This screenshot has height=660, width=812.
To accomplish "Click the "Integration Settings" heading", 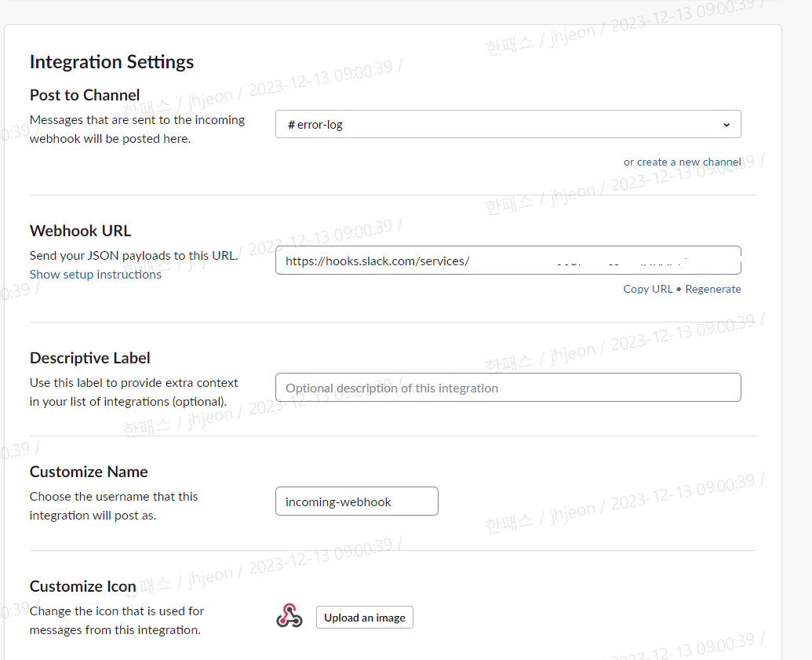I will click(x=112, y=62).
